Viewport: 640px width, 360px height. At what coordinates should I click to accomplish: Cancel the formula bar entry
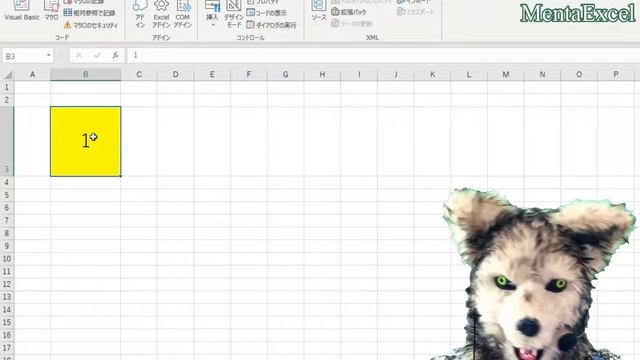point(79,56)
